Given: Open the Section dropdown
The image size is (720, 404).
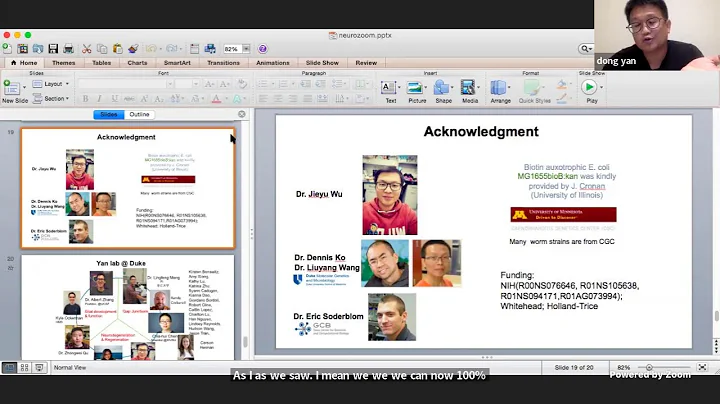Looking at the screenshot, I should point(51,98).
